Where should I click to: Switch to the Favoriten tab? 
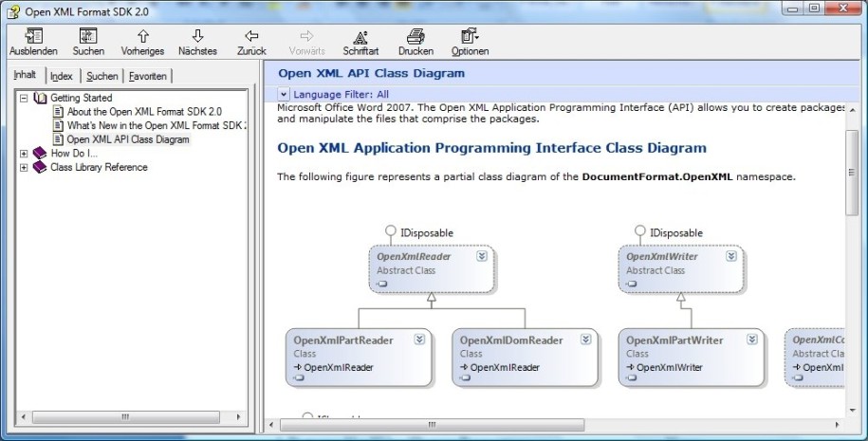pyautogui.click(x=148, y=76)
